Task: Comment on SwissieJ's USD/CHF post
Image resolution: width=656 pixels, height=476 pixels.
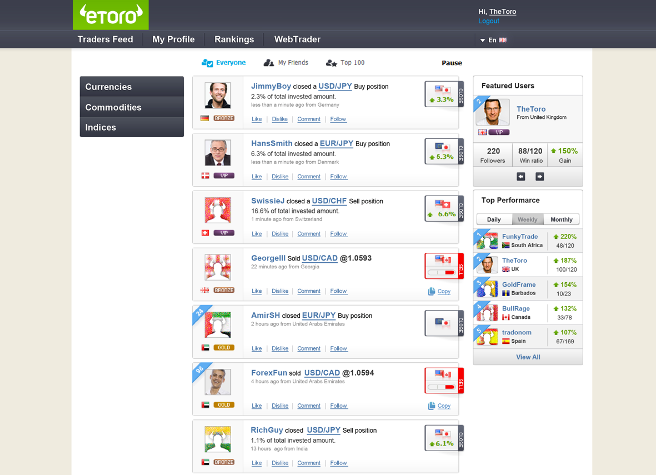Action: [309, 234]
